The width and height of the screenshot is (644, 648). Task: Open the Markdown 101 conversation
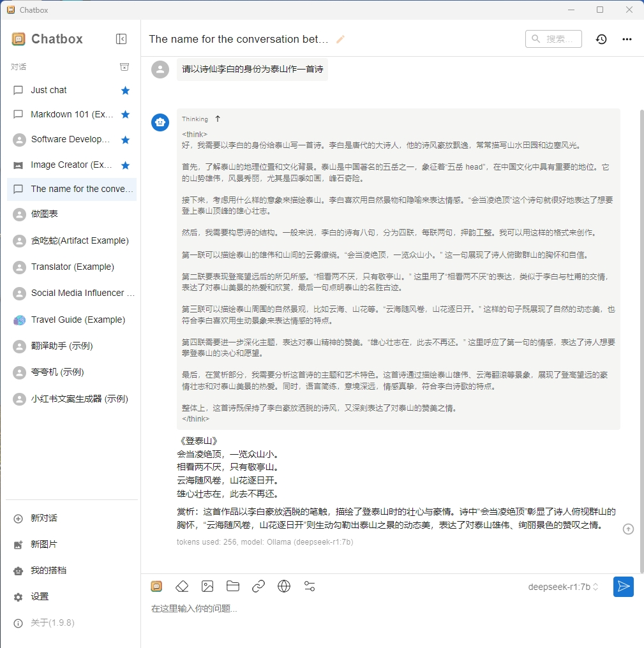(x=71, y=114)
